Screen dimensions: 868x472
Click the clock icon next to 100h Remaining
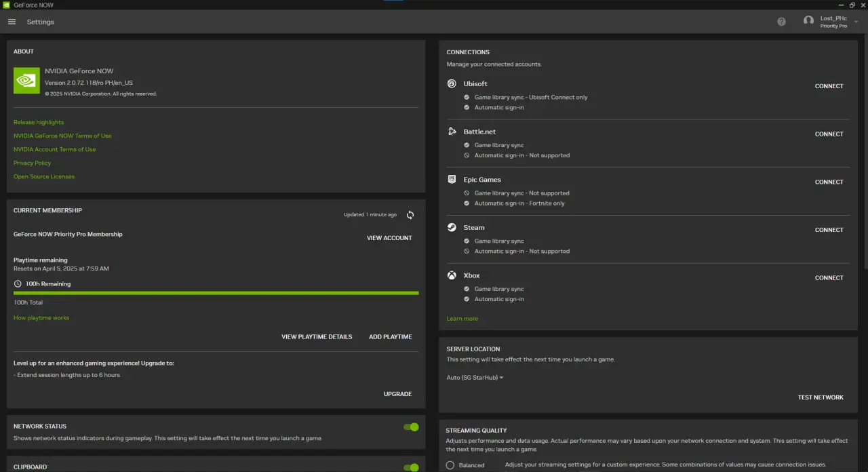pos(18,284)
